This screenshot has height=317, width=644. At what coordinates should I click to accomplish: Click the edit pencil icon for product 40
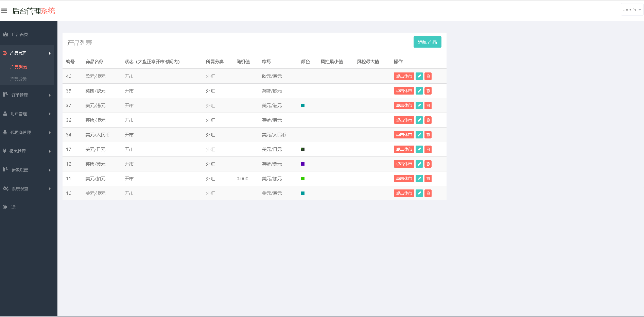click(419, 76)
